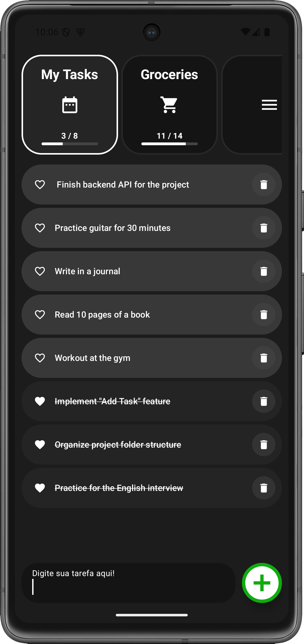This screenshot has height=644, width=304.
Task: Switch to the Groceries list card
Action: (x=169, y=105)
